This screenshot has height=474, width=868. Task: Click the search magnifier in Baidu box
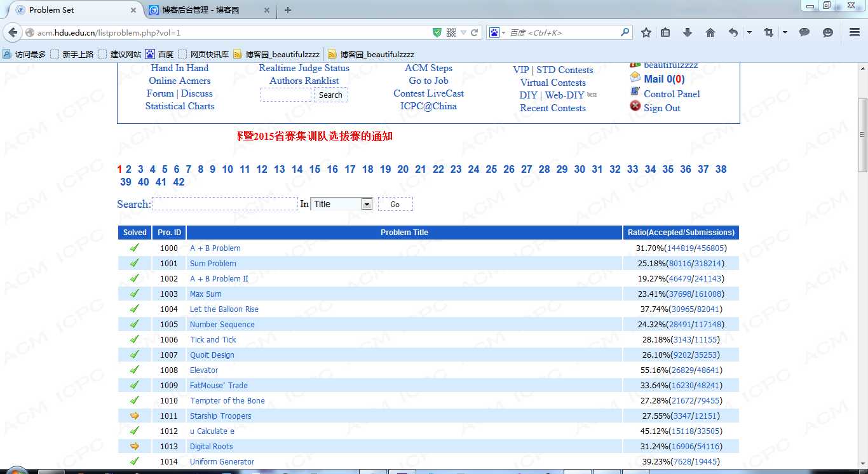(x=625, y=32)
